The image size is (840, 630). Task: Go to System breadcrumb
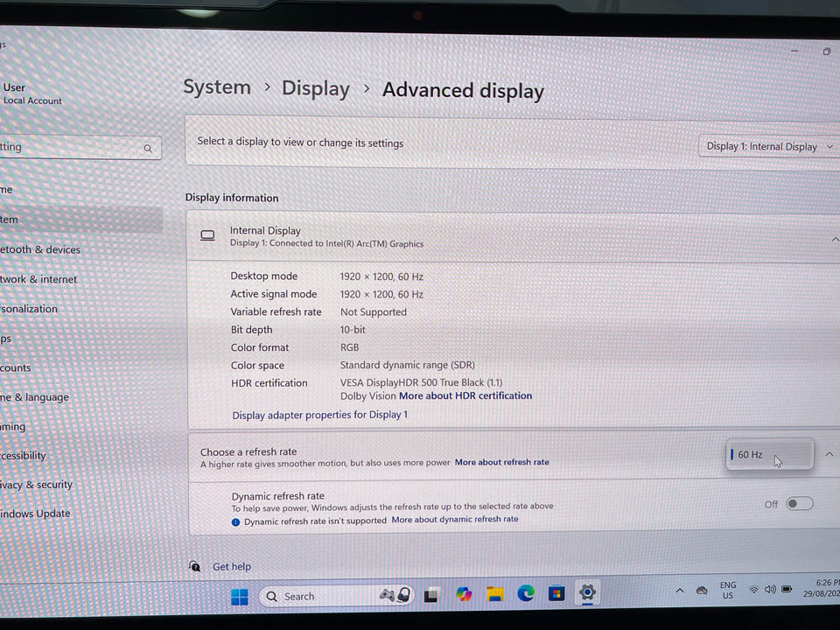[x=217, y=87]
